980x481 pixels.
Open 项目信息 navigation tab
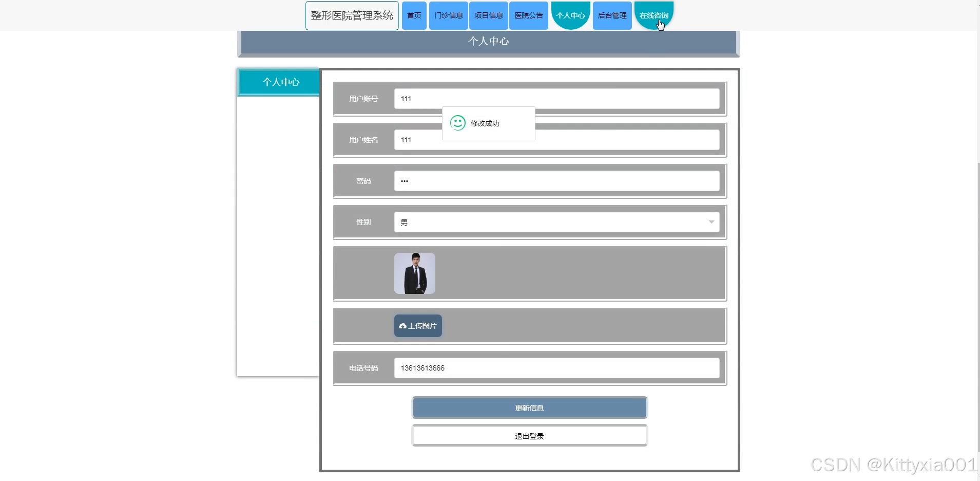tap(488, 15)
